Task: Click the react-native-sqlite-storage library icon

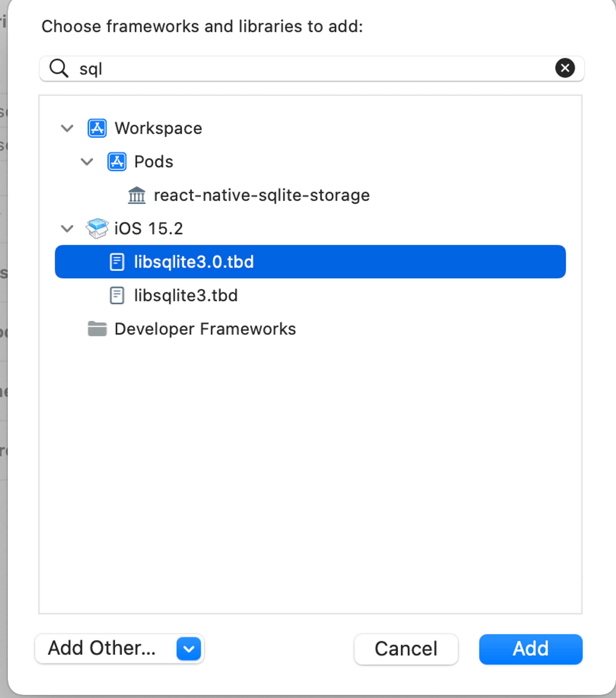Action: point(137,195)
